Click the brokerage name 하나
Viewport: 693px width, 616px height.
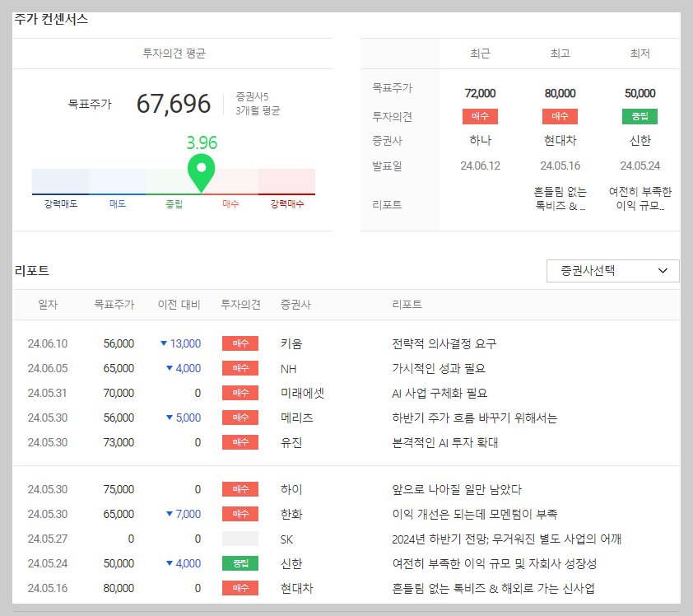tap(480, 141)
